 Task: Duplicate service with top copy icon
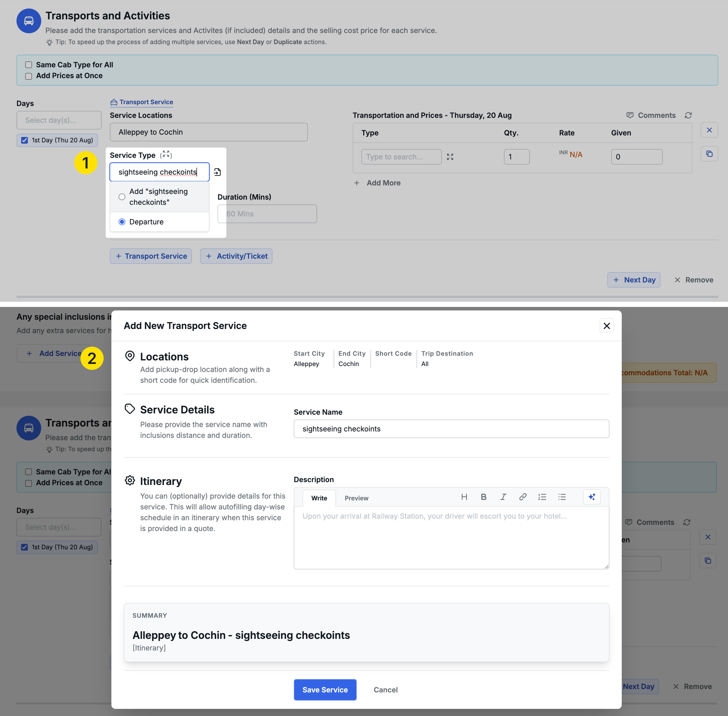pos(709,154)
